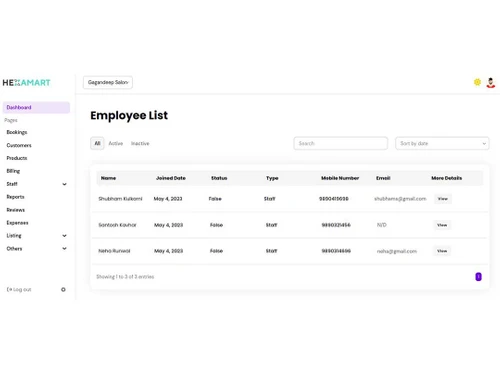
Task: Go to Dashboard in sidebar
Action: 36,107
